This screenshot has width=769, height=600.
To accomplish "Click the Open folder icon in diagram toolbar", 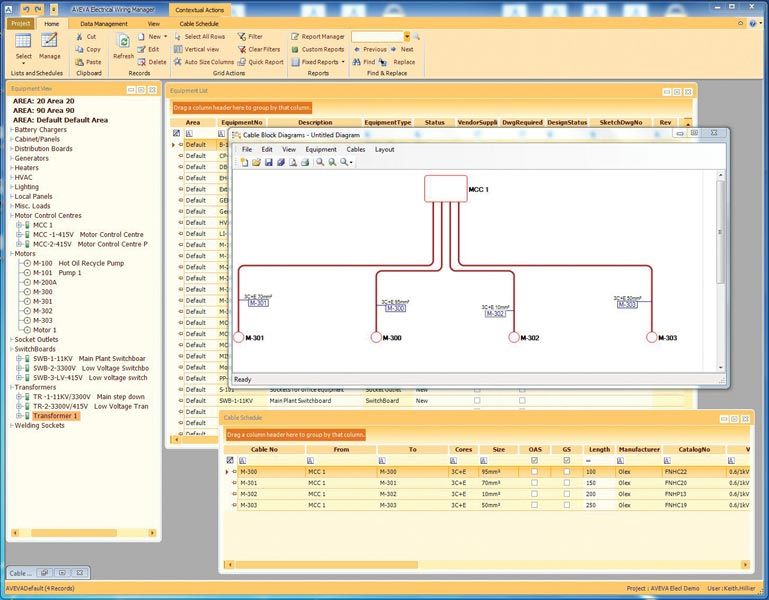I will pos(257,162).
